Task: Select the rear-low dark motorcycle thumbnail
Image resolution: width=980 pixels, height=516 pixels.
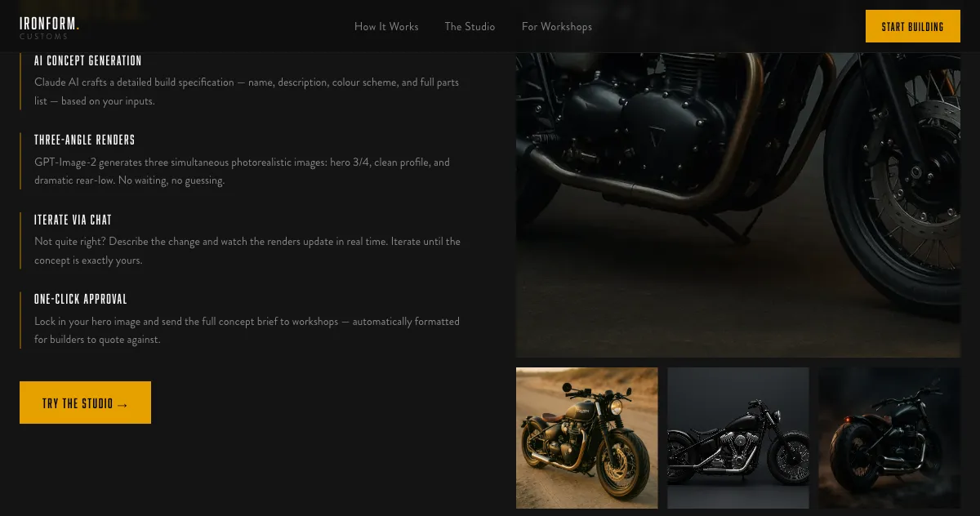Action: [x=889, y=438]
